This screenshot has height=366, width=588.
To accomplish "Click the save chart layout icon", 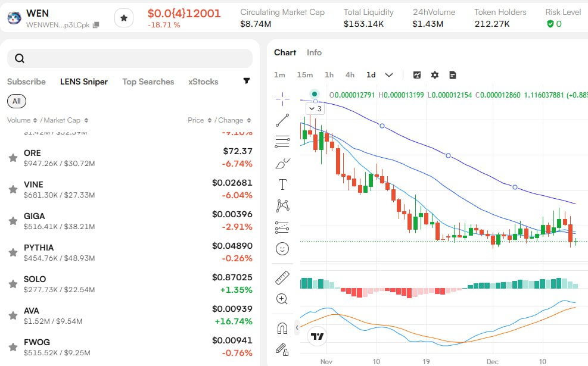I will pyautogui.click(x=453, y=75).
